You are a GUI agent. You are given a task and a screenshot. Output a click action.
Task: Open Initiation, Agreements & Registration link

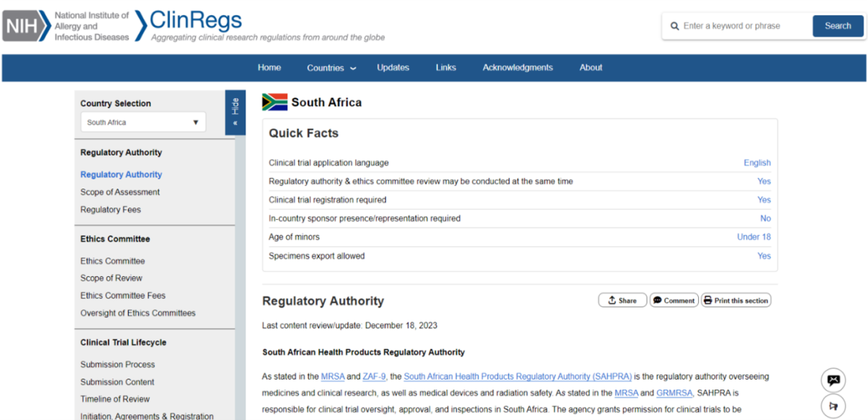click(x=147, y=416)
